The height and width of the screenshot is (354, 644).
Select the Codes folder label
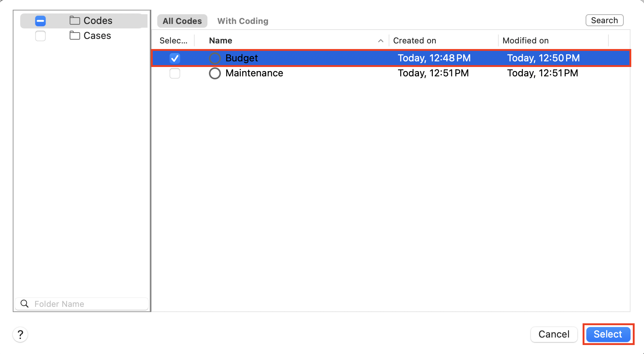[98, 21]
